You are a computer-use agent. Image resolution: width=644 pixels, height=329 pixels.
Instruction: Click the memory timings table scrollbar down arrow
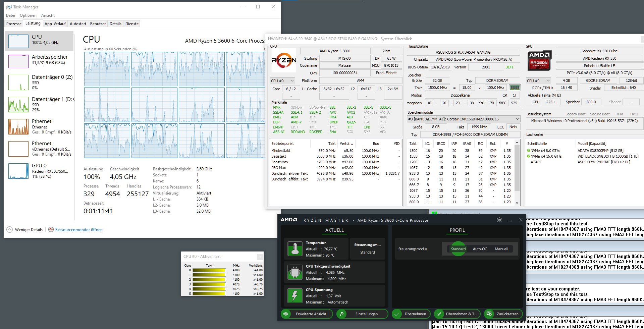click(x=517, y=203)
